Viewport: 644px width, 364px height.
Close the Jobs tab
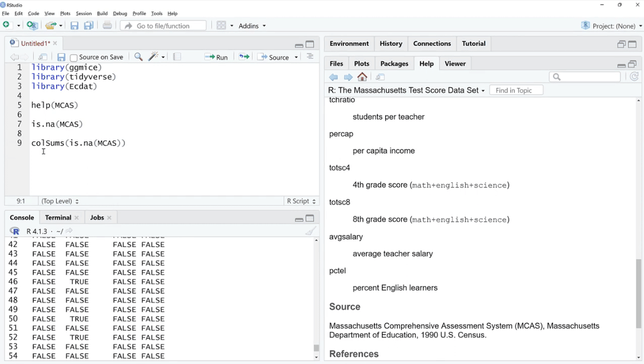click(109, 218)
